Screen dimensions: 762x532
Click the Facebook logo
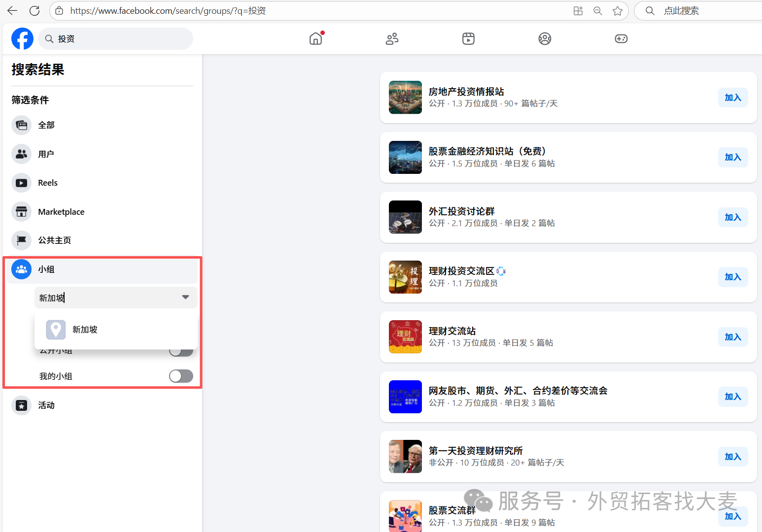tap(22, 38)
